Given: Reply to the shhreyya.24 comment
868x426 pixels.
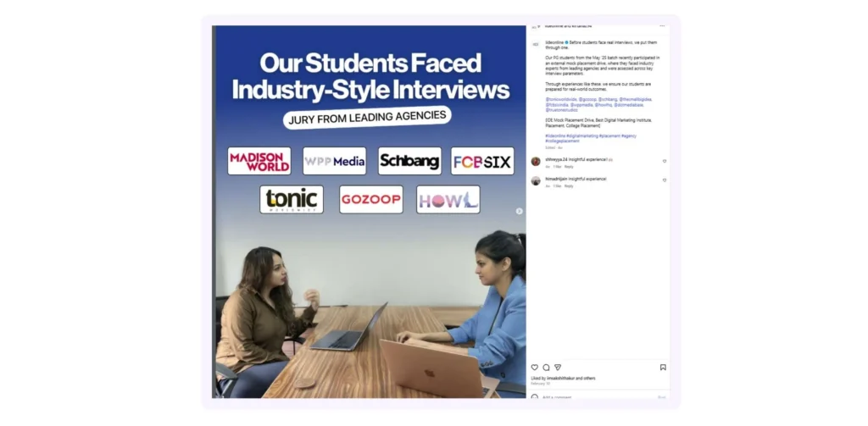Looking at the screenshot, I should pos(569,167).
